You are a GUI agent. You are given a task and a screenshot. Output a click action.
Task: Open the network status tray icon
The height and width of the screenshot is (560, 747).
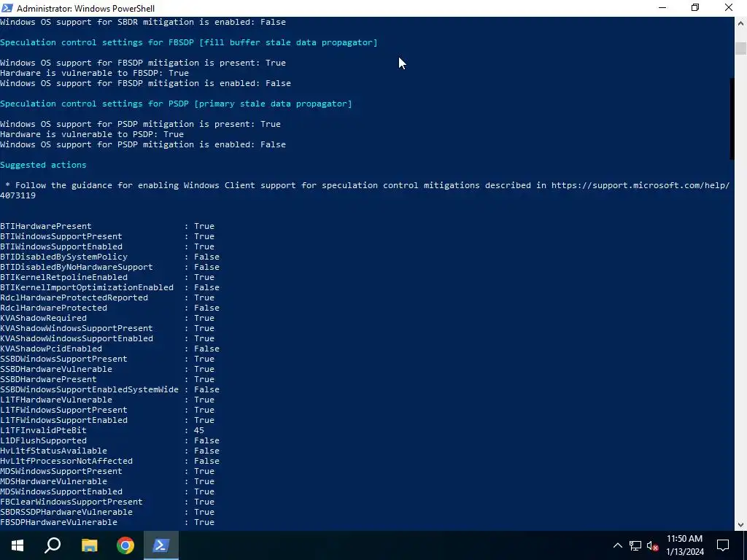635,545
